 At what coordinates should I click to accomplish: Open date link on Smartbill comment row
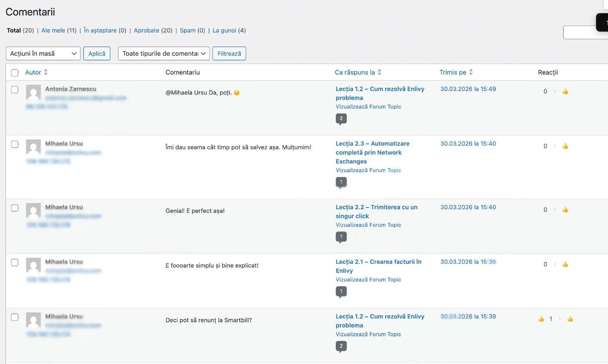(x=468, y=317)
